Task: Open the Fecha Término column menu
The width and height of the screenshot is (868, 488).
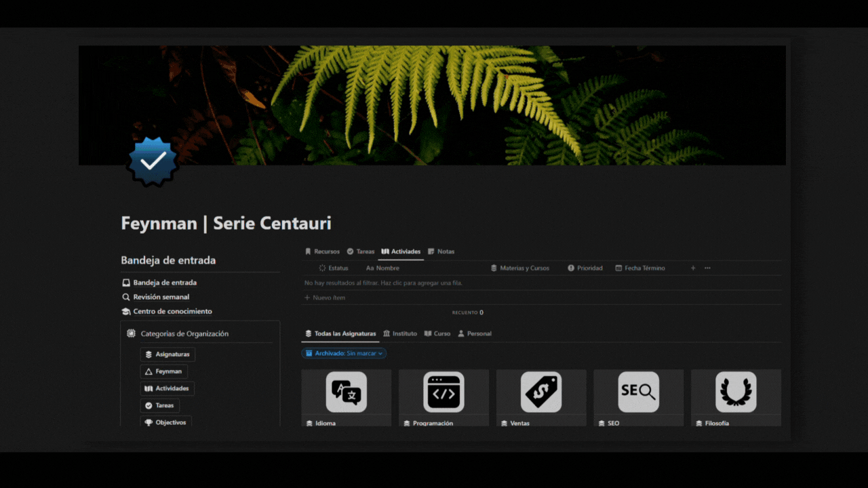Action: coord(640,268)
